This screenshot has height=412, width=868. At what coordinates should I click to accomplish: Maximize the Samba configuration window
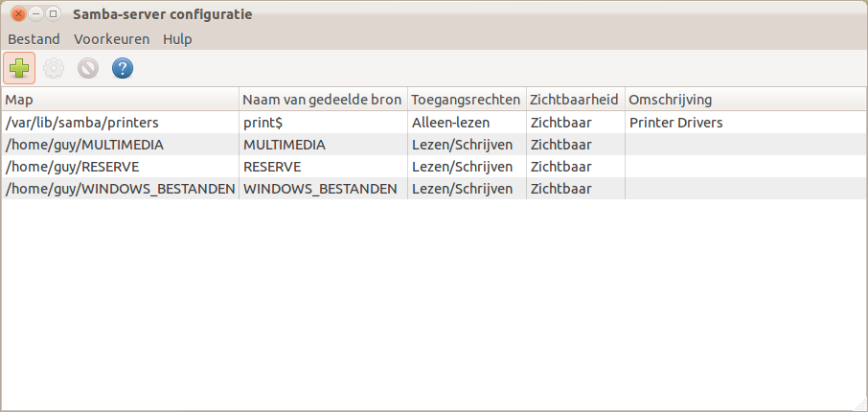(53, 14)
